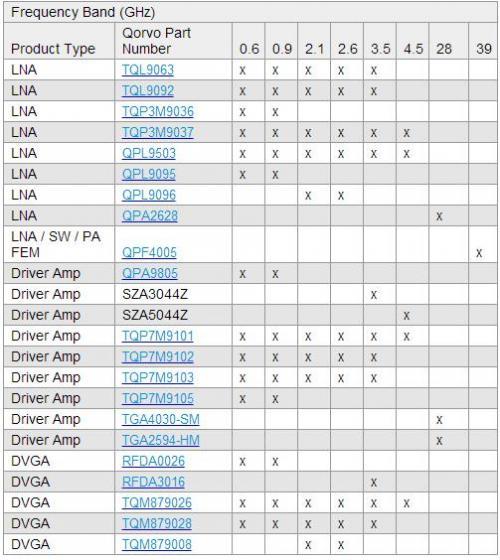Image resolution: width=500 pixels, height=560 pixels.
Task: Open the TGA4030-SM link
Action: (x=161, y=419)
